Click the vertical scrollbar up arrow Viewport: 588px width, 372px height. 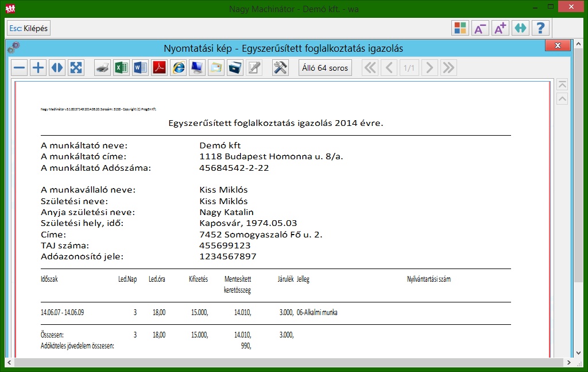[579, 44]
